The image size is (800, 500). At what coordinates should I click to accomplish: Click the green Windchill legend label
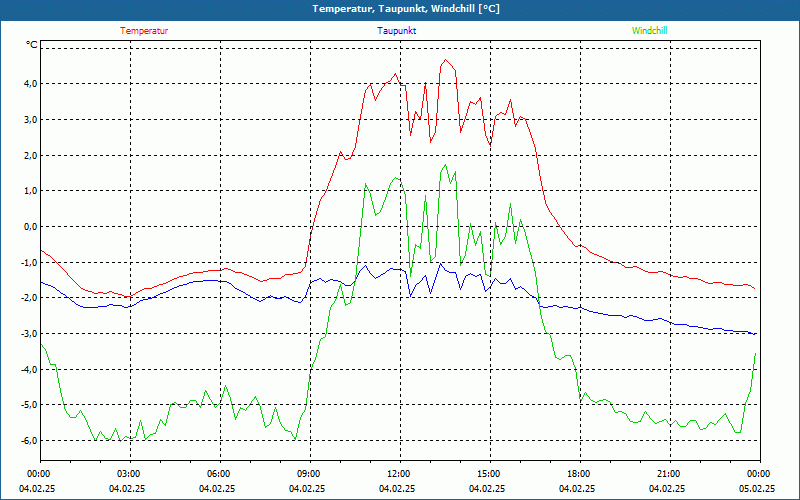pyautogui.click(x=649, y=31)
